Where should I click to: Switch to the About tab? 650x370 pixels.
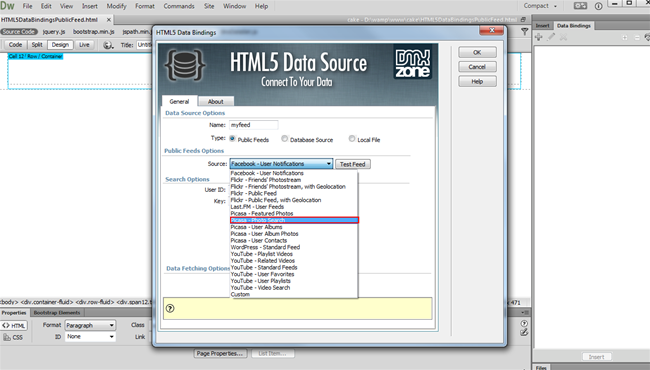pos(216,102)
